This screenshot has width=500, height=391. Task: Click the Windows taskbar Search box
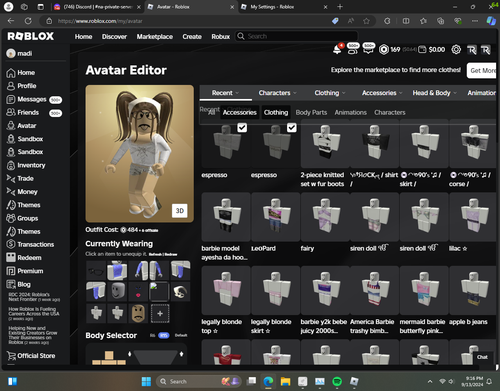point(198,381)
